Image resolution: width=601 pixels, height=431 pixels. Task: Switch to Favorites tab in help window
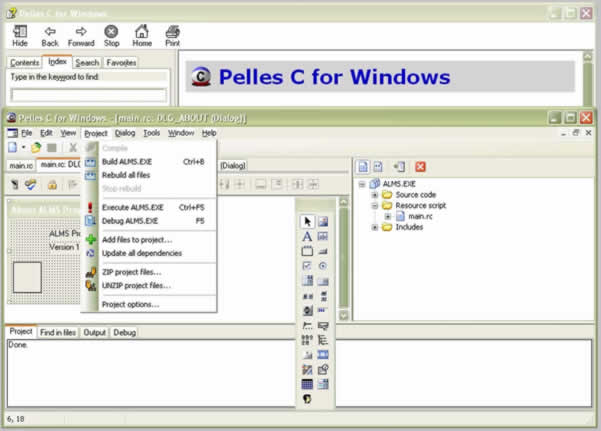point(121,63)
